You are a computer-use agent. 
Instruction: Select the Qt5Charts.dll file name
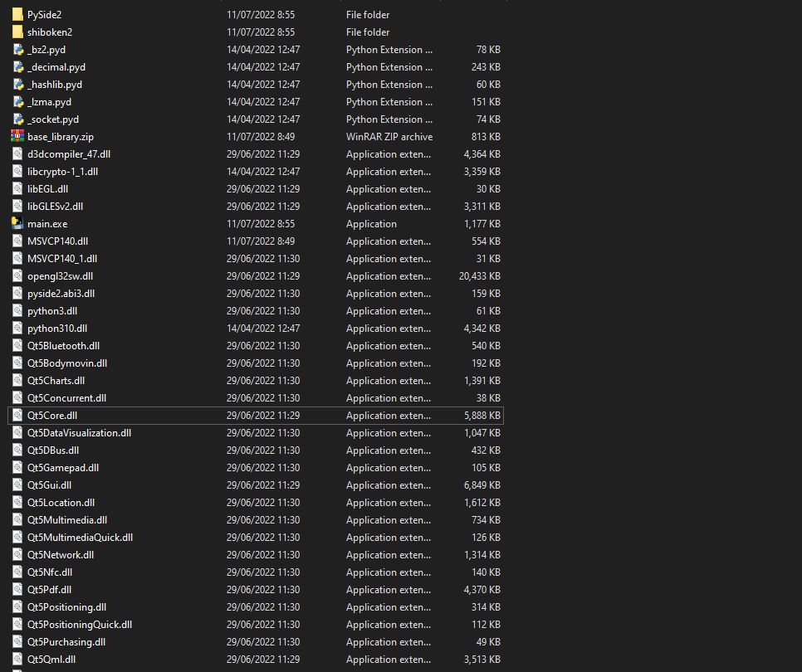click(x=56, y=380)
